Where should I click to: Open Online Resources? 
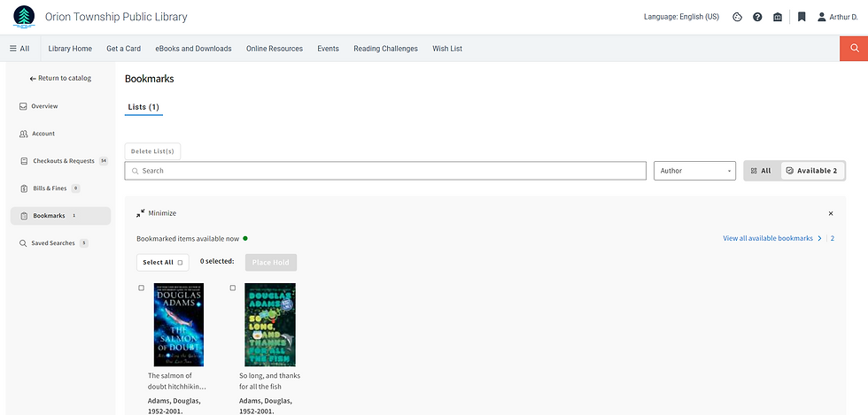click(x=275, y=49)
